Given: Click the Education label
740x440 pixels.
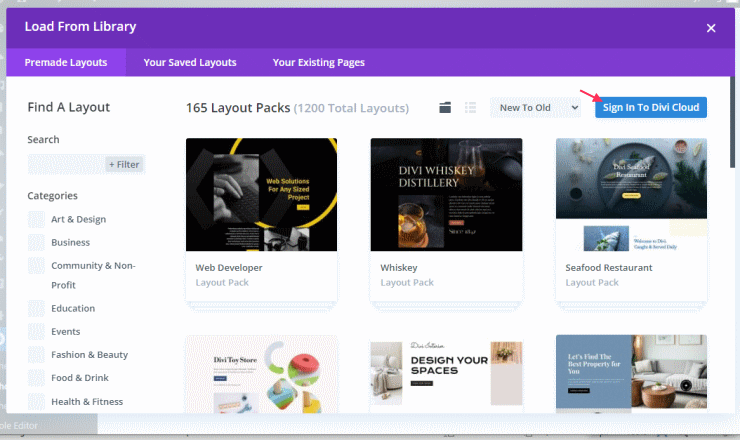Looking at the screenshot, I should (73, 308).
